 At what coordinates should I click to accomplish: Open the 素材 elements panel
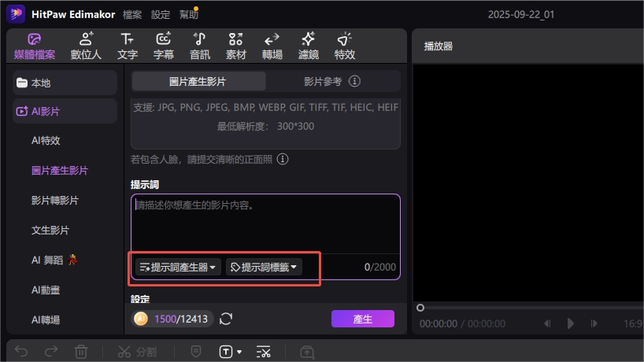pos(235,46)
